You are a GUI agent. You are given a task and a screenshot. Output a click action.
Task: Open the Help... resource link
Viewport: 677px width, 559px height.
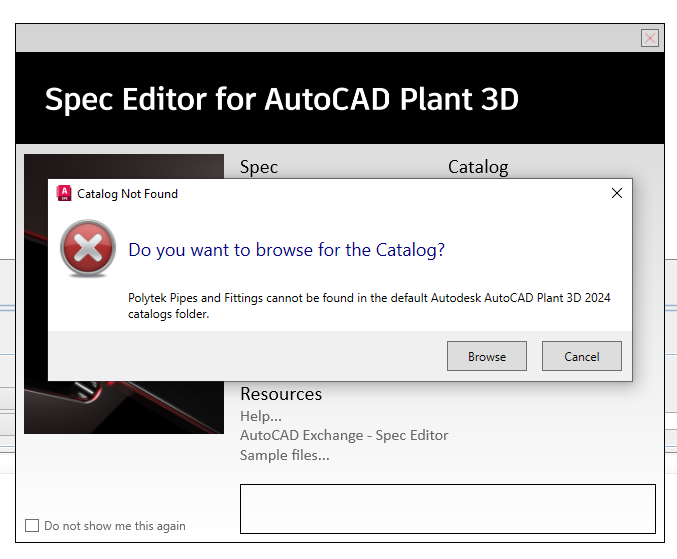coord(261,416)
